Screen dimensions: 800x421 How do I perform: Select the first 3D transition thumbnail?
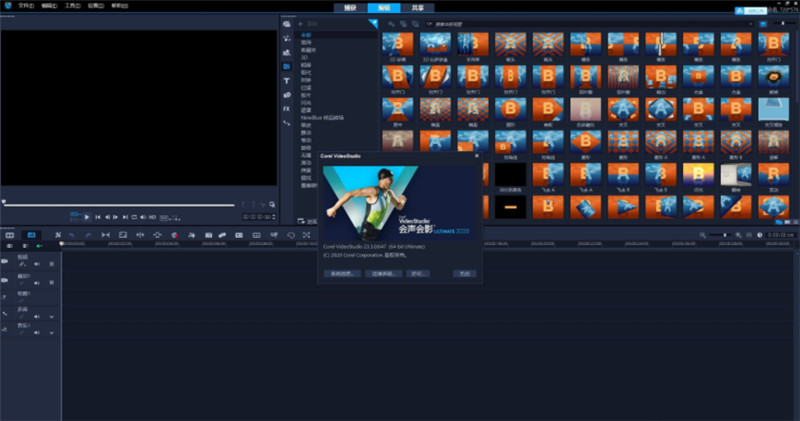point(397,44)
